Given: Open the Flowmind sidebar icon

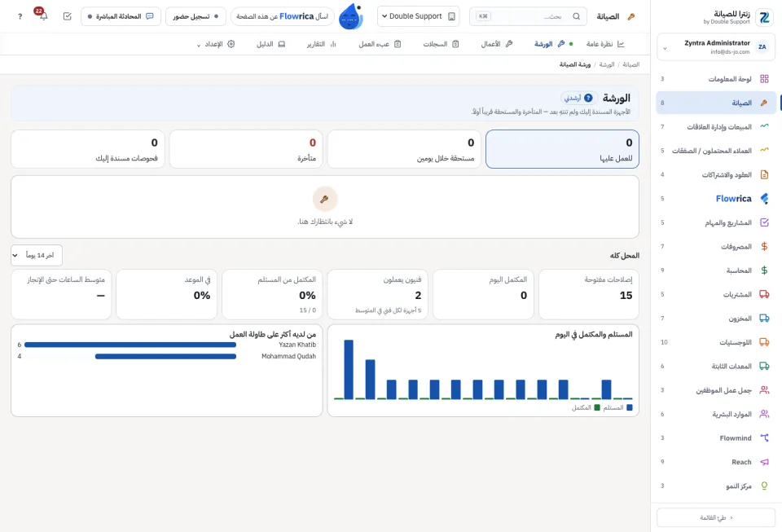Looking at the screenshot, I should (x=764, y=437).
